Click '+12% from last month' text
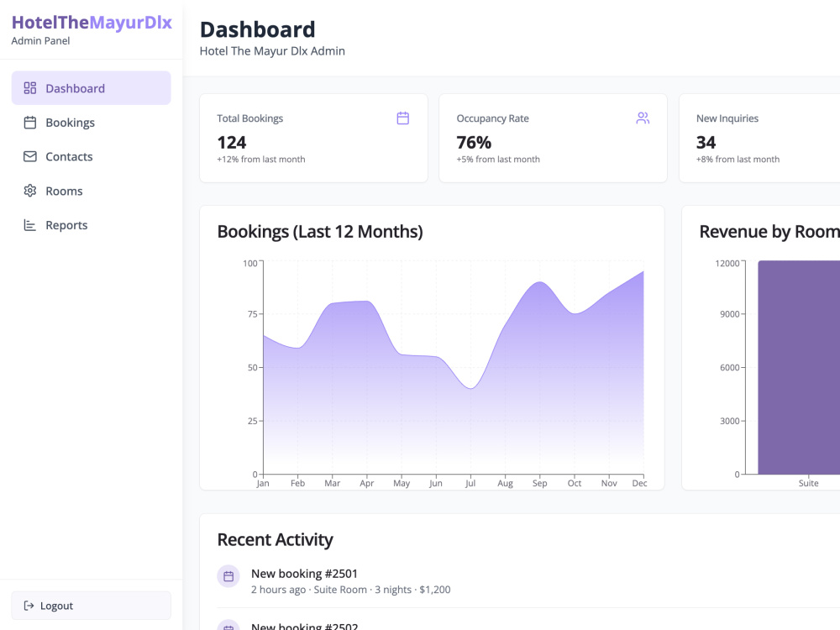Screen dimensions: 840x630 (261, 159)
